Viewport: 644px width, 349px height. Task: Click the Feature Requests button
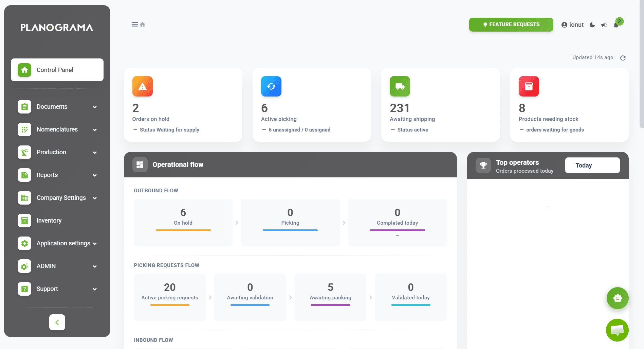511,24
